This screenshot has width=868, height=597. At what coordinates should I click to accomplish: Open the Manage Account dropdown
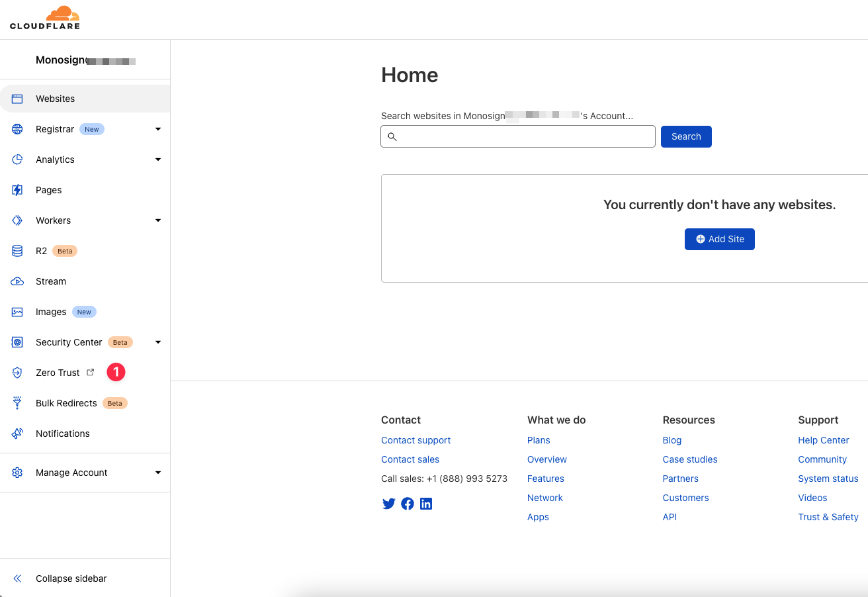[x=157, y=473]
